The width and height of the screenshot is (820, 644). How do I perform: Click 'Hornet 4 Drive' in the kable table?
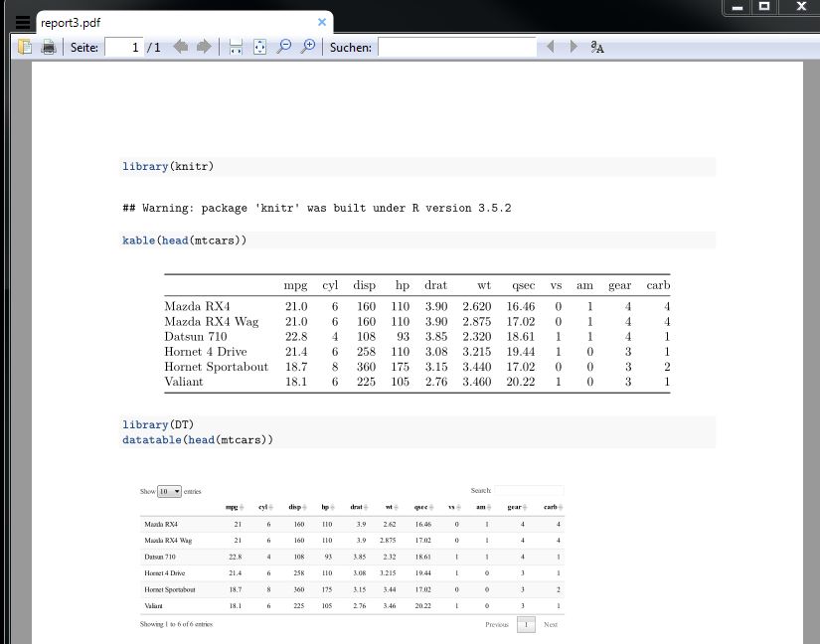click(206, 351)
